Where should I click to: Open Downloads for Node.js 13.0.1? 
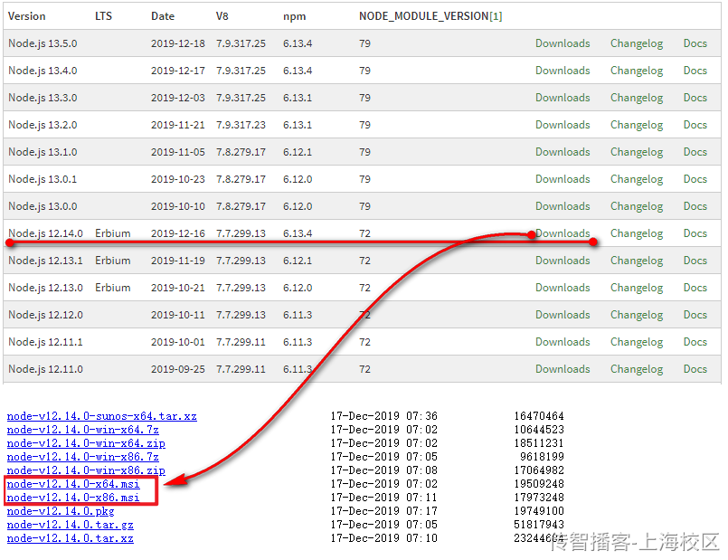[563, 179]
